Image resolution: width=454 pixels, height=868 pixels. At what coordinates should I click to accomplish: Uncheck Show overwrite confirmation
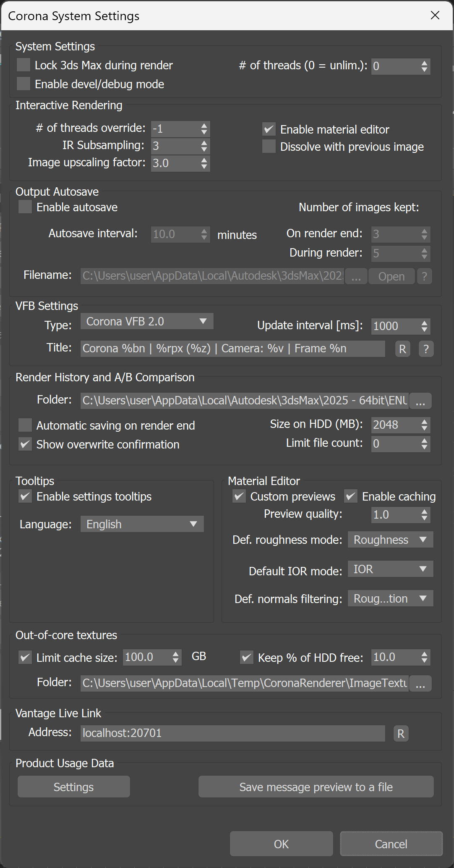tap(25, 444)
